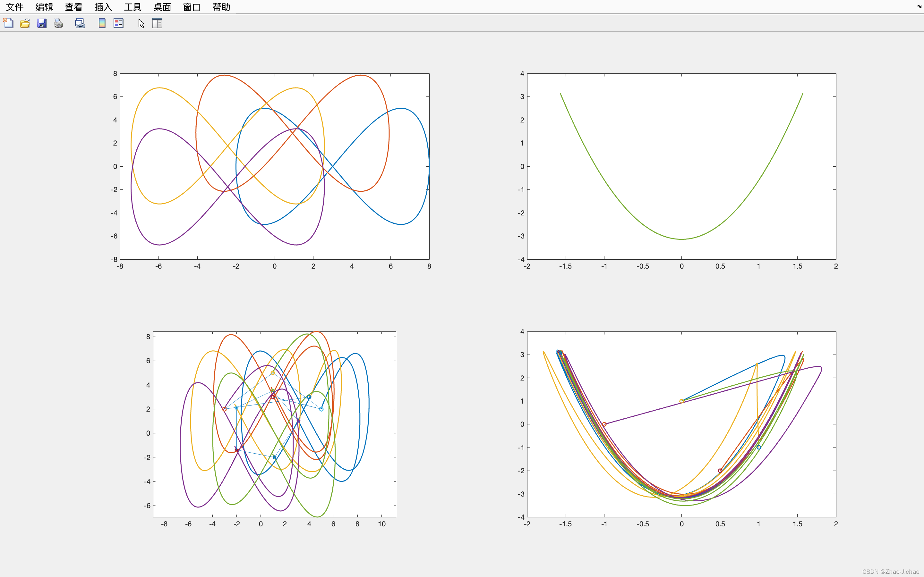
Task: Open the 文件 menu
Action: coord(14,7)
